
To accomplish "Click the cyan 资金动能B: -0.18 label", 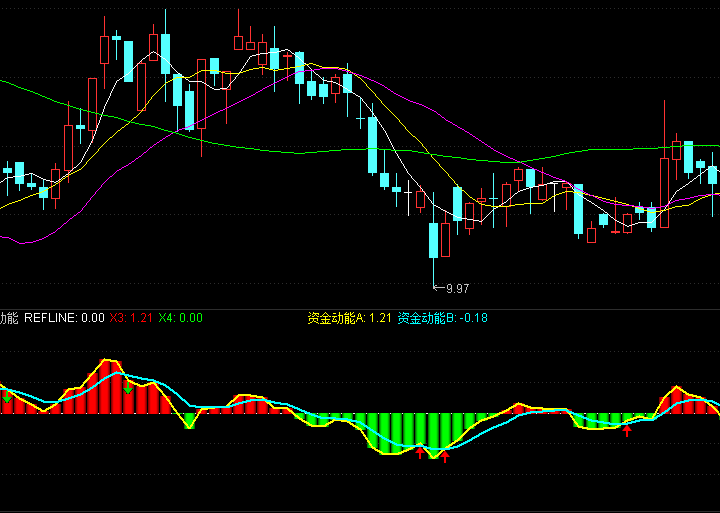I will pyautogui.click(x=443, y=318).
